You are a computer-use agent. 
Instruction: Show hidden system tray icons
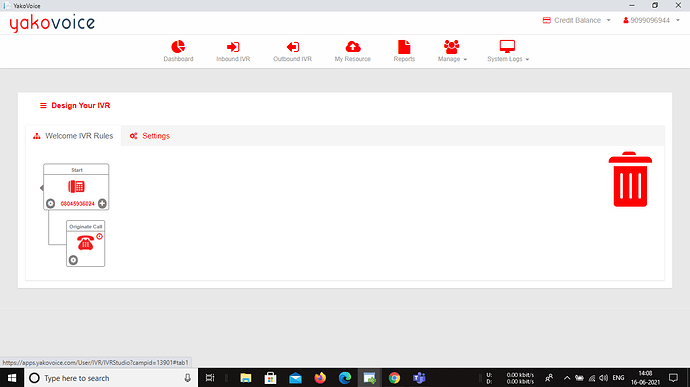point(567,378)
